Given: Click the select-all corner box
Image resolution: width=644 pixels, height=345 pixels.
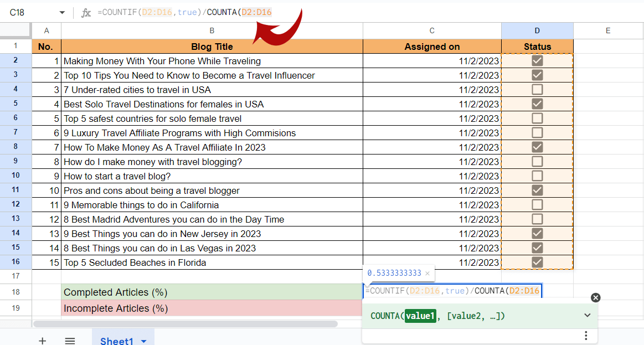Looking at the screenshot, I should pos(16,31).
